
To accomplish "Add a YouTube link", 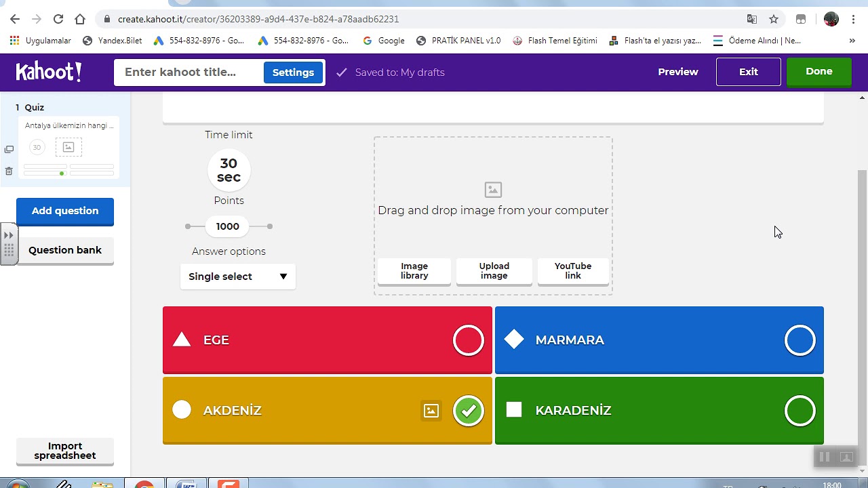I will point(573,271).
